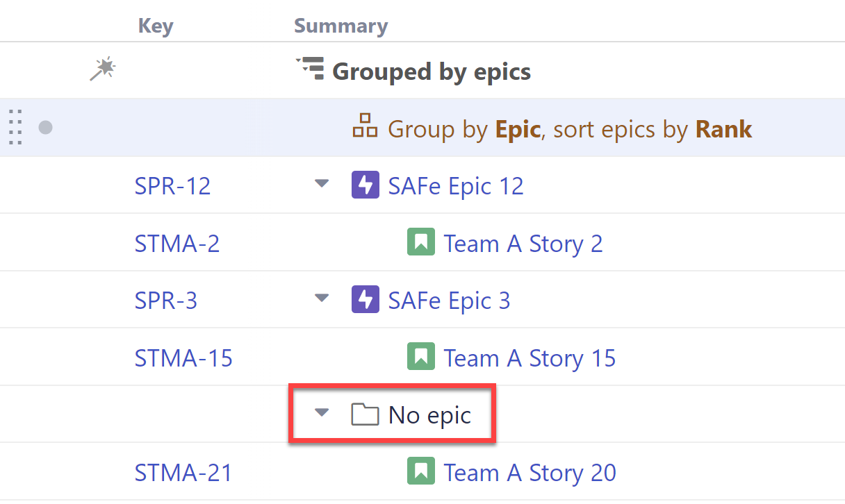Select the epic icon next to SAFe Epic 3
Viewport: 845px width, 504px height.
click(x=365, y=299)
